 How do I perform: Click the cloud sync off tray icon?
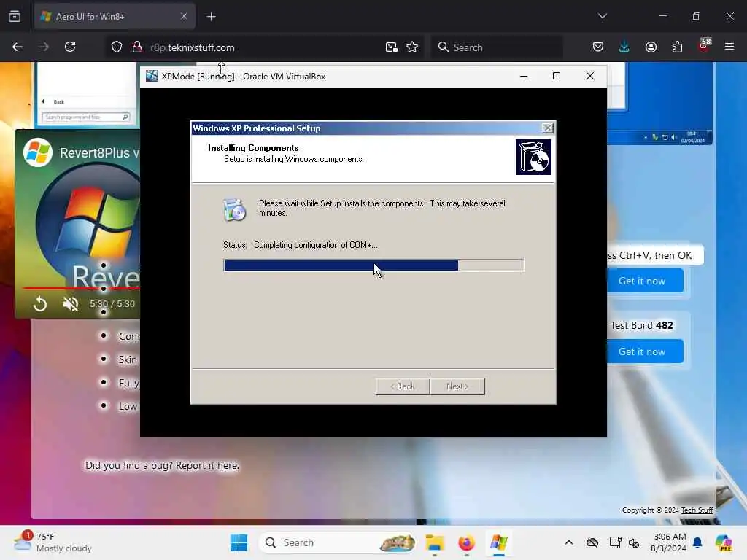coord(592,542)
